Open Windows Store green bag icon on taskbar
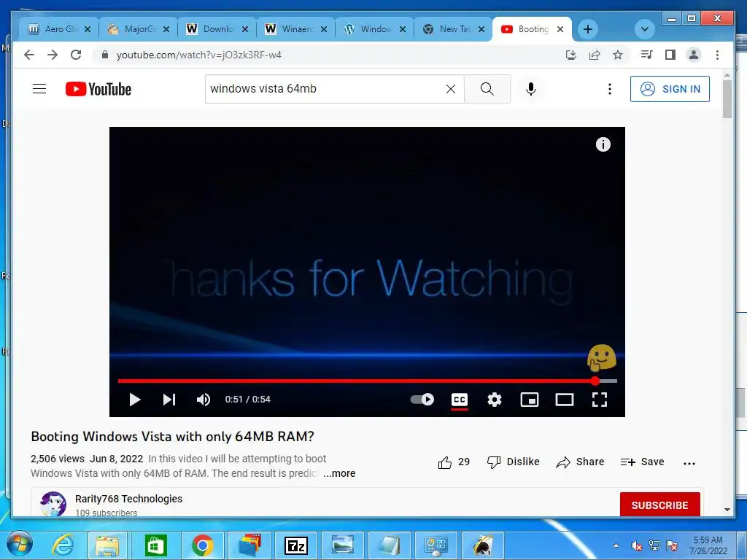 pos(155,545)
